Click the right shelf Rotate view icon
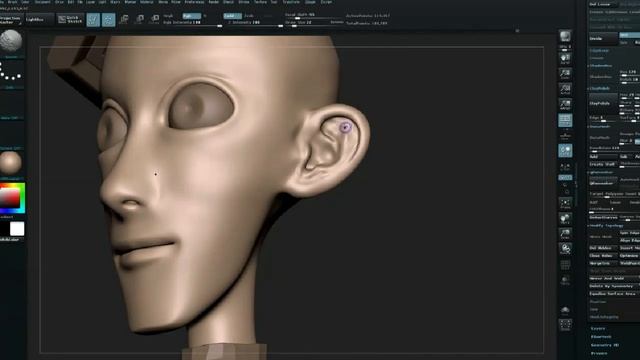This screenshot has height=360, width=640. coord(565,249)
